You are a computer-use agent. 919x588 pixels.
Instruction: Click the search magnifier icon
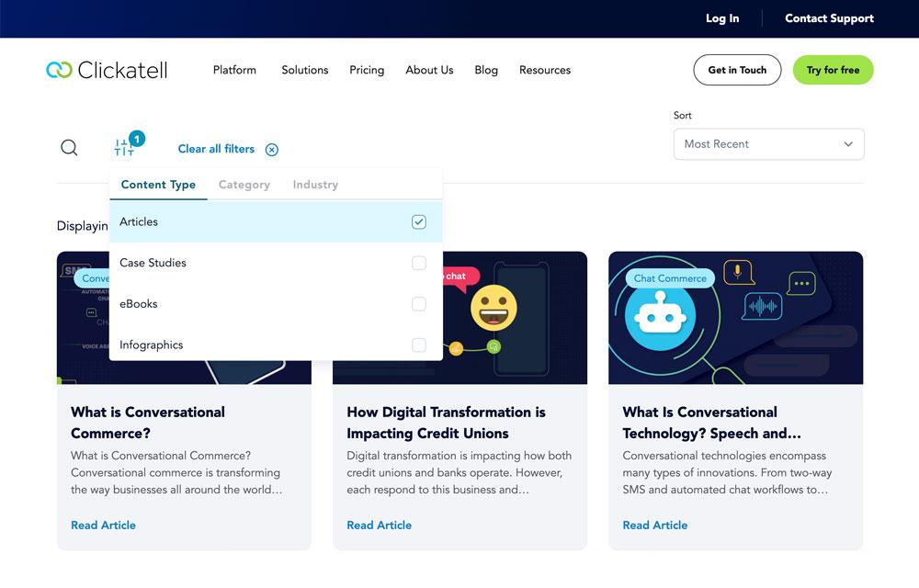[69, 147]
